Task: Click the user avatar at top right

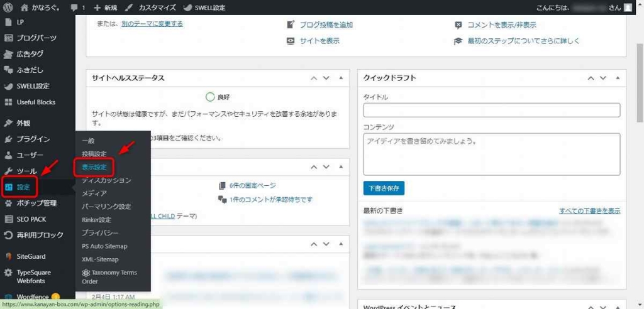Action: point(628,8)
